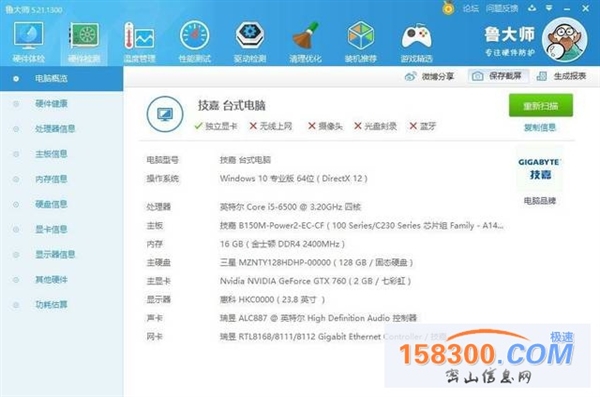600x397 pixels.
Task: Click the GeForce GTX 760 graphics value
Action: pos(316,281)
